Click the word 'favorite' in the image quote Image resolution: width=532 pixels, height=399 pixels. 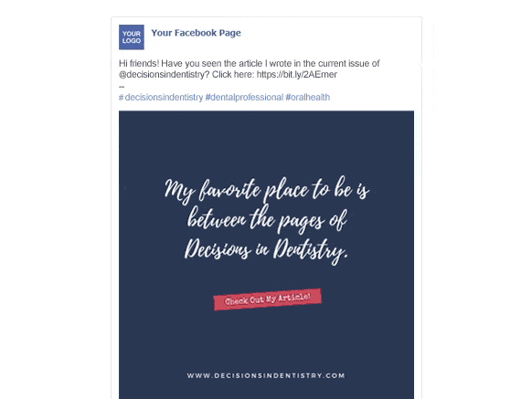(230, 190)
